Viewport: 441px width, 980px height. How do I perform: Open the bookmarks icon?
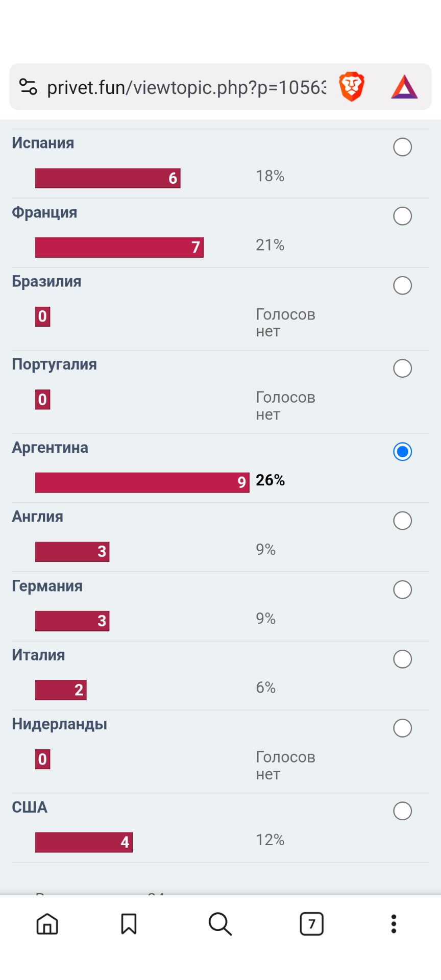coord(129,924)
